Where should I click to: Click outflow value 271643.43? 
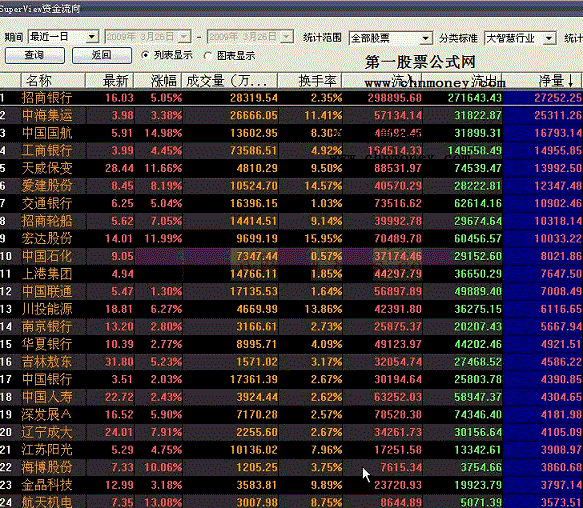pyautogui.click(x=475, y=98)
